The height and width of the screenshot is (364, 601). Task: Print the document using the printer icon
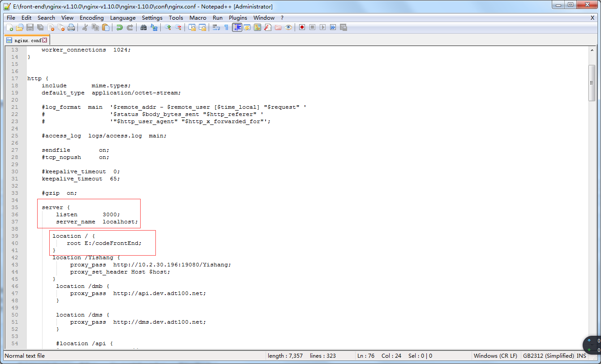71,27
